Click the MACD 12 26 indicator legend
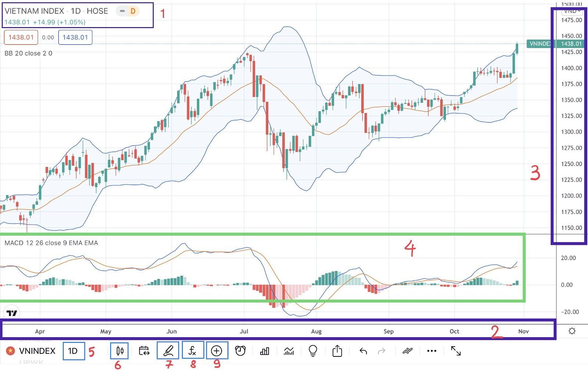 tap(51, 243)
